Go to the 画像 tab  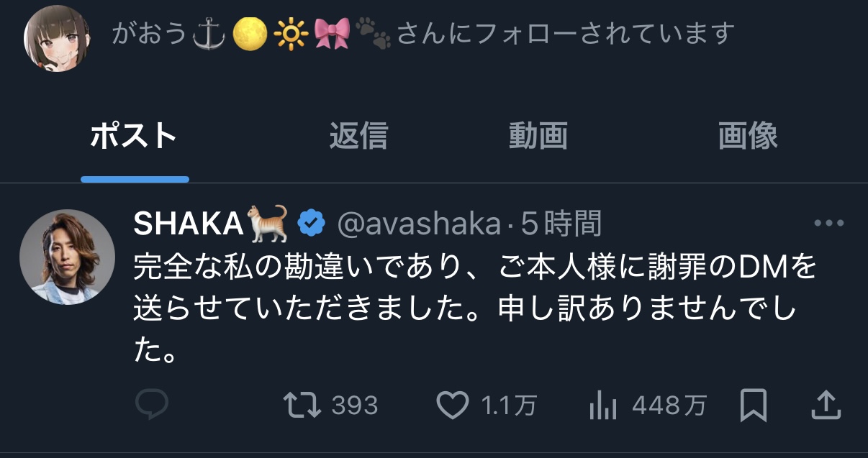coord(748,136)
